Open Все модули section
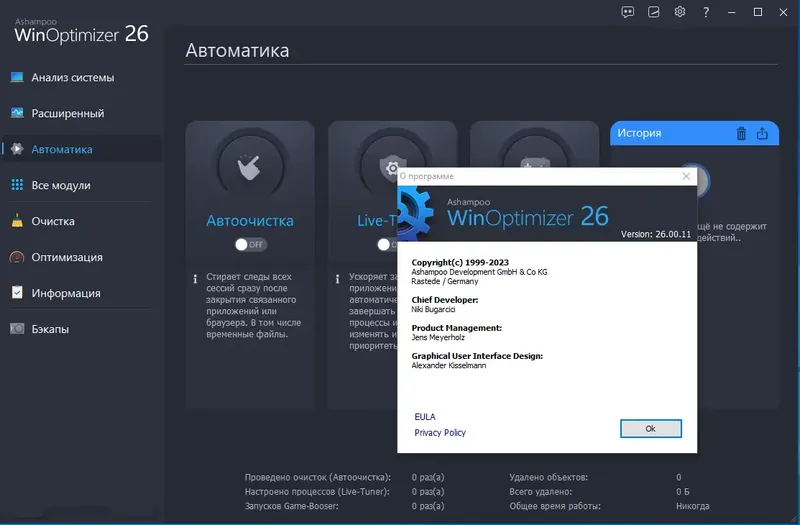This screenshot has width=800, height=525. point(61,185)
